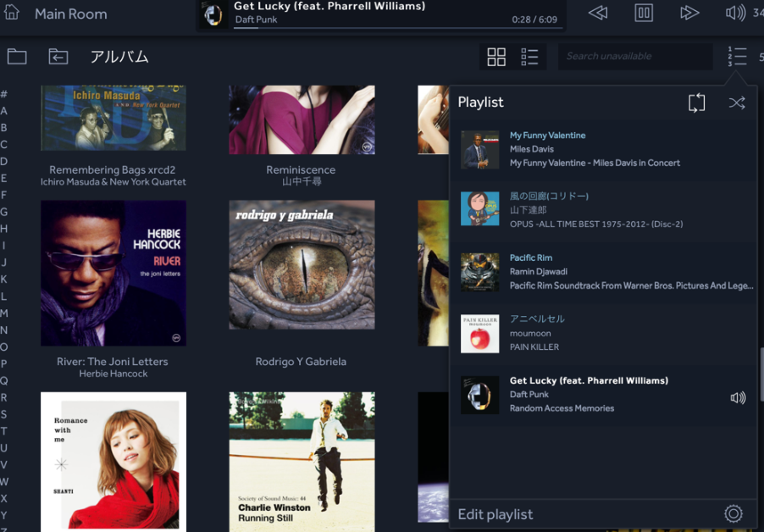Open the Reminiscence album cover
Viewport: 764px width, 532px height.
(x=302, y=119)
